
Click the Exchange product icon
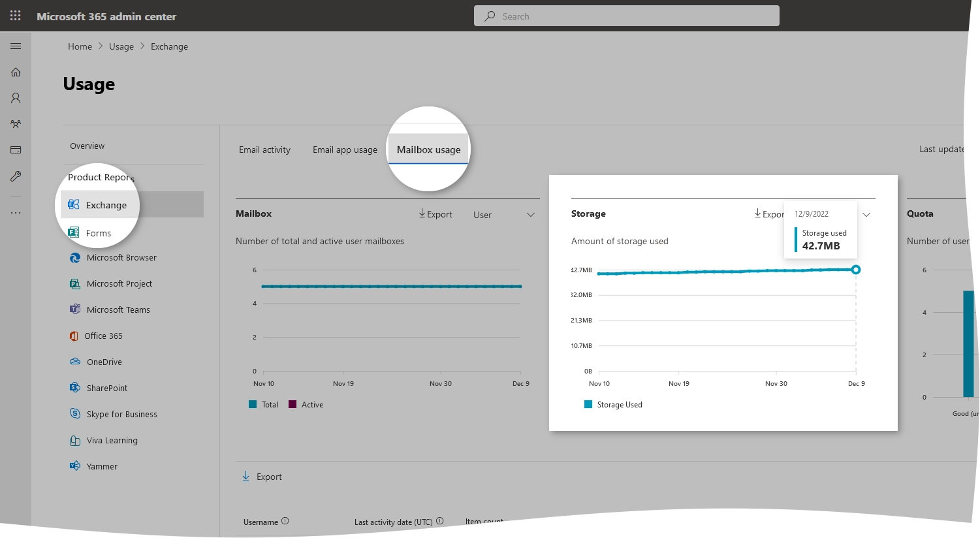(x=74, y=205)
